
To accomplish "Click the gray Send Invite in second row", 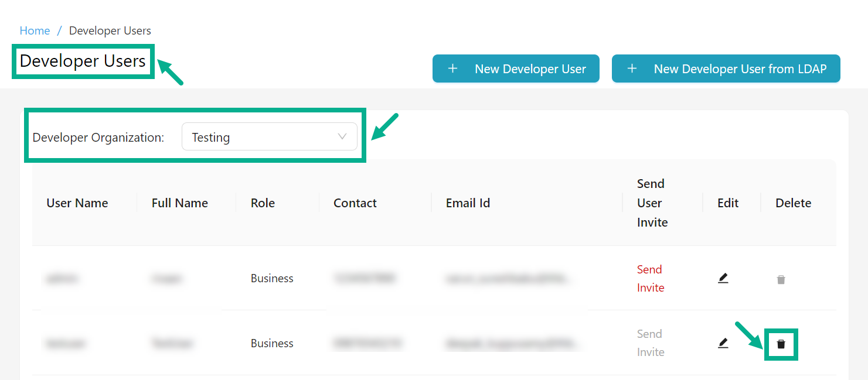I will pos(650,343).
